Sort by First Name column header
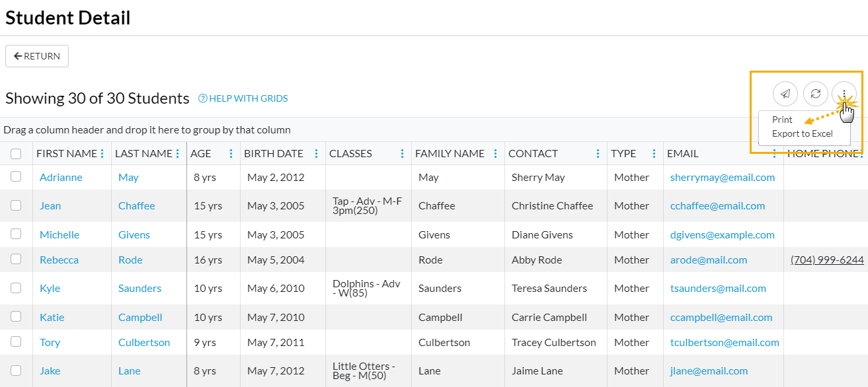 tap(67, 153)
